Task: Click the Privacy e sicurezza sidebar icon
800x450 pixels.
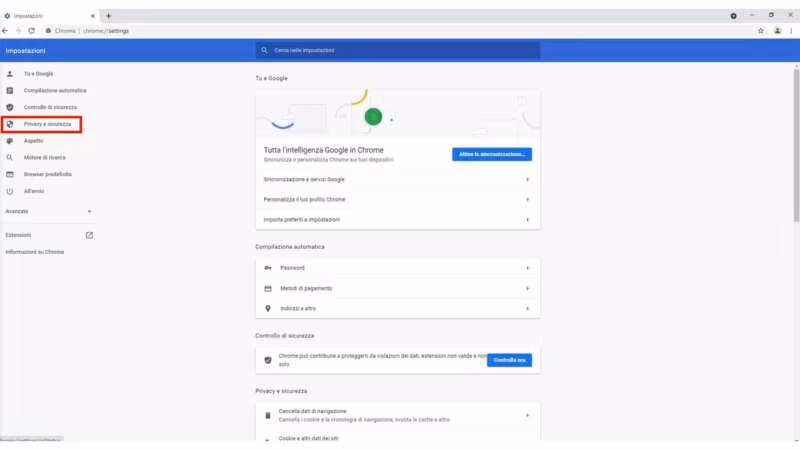Action: pos(10,124)
